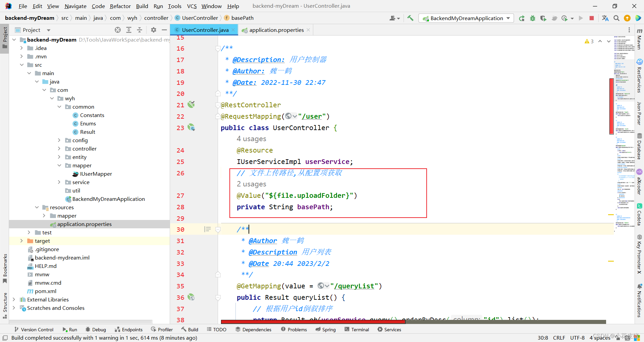Viewport: 644px width, 342px height.
Task: Click the /queryList URL mapping link
Action: pyautogui.click(x=354, y=286)
